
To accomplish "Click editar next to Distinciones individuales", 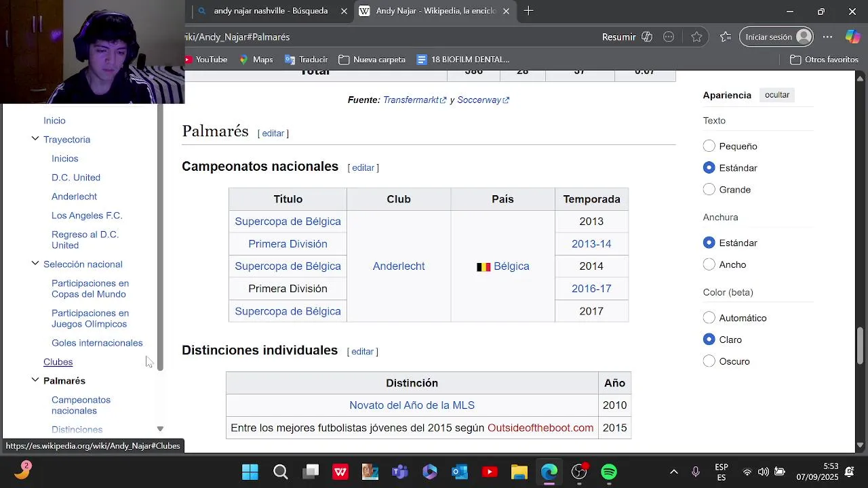I will 362,352.
